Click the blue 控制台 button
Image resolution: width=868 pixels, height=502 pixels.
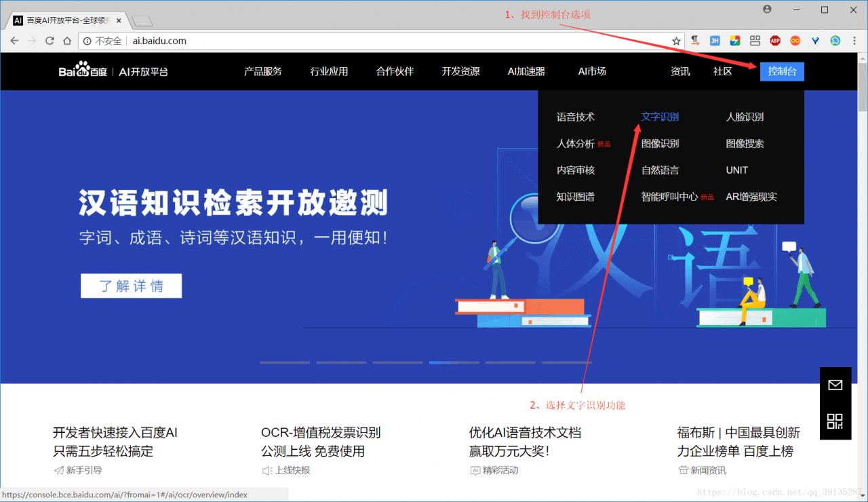782,71
